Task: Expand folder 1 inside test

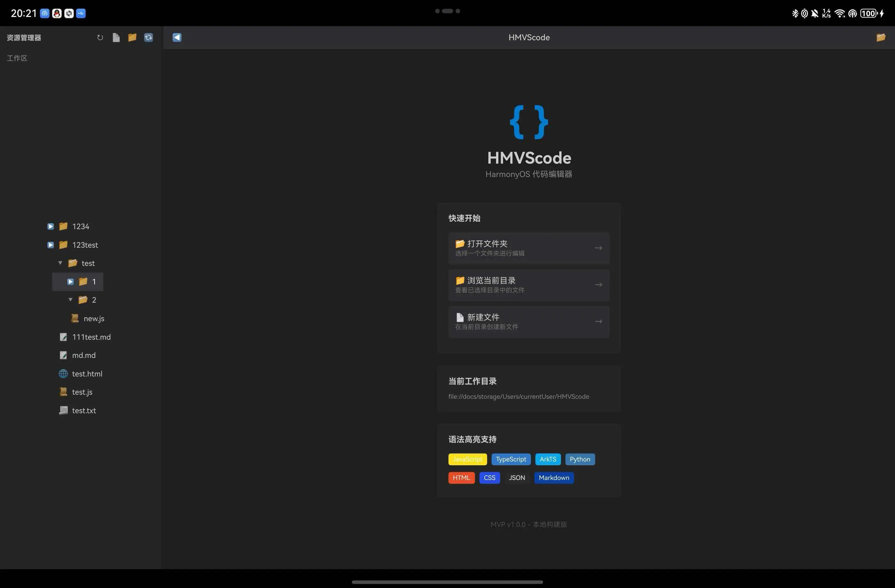Action: 70,282
